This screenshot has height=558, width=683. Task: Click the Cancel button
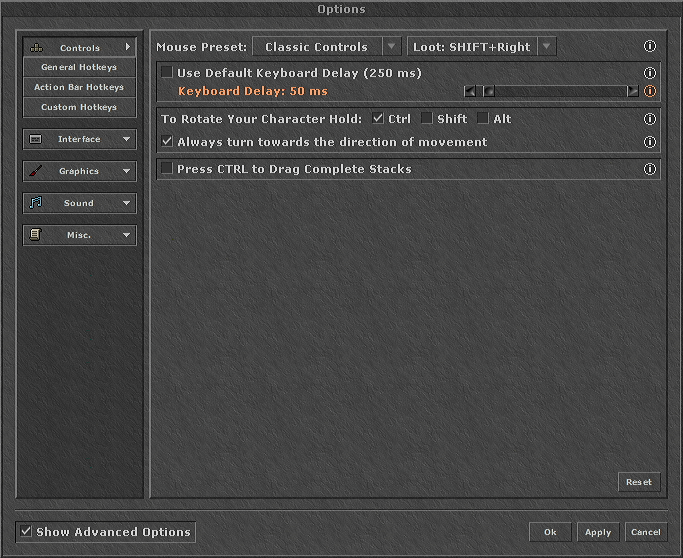(646, 532)
